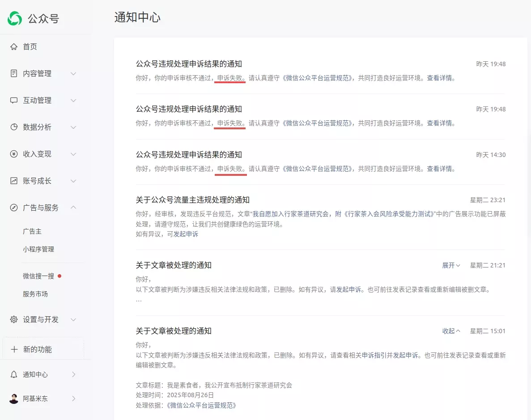Open the arrow next to 阿基米东 account
The width and height of the screenshot is (531, 420).
click(73, 399)
